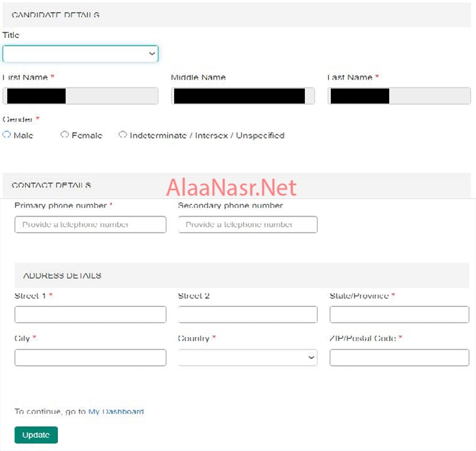Screen dimensions: 476x451
Task: Select the Male gender option
Action: click(x=7, y=135)
